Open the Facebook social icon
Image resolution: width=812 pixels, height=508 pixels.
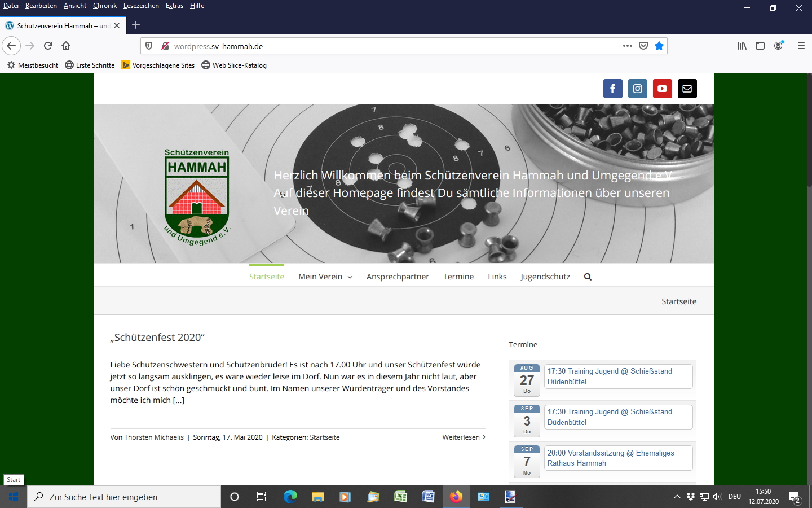pos(612,89)
